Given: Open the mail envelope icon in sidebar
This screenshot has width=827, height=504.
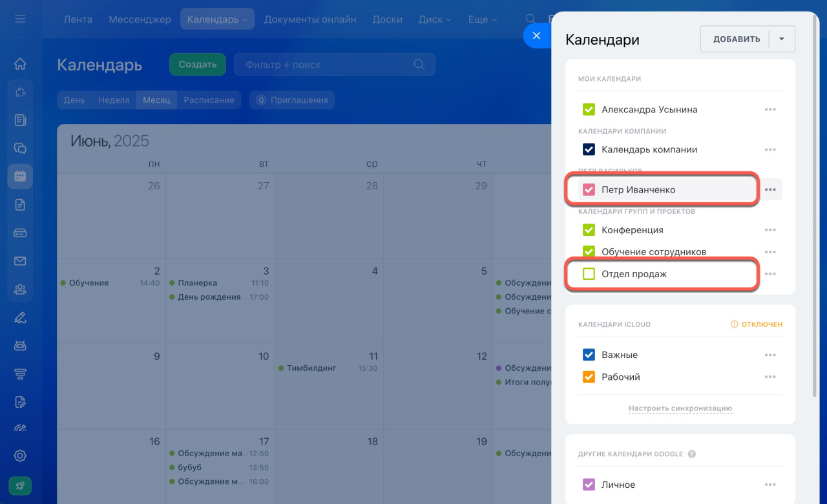Looking at the screenshot, I should click(20, 261).
